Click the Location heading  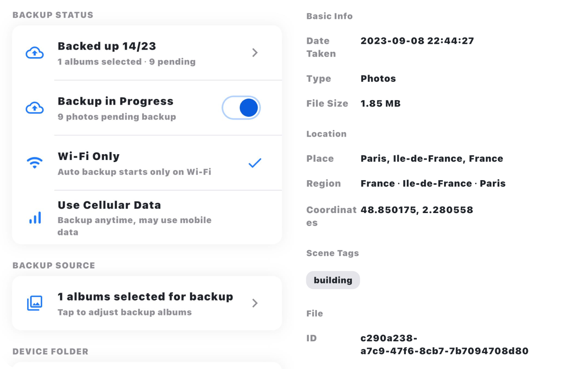coord(326,134)
